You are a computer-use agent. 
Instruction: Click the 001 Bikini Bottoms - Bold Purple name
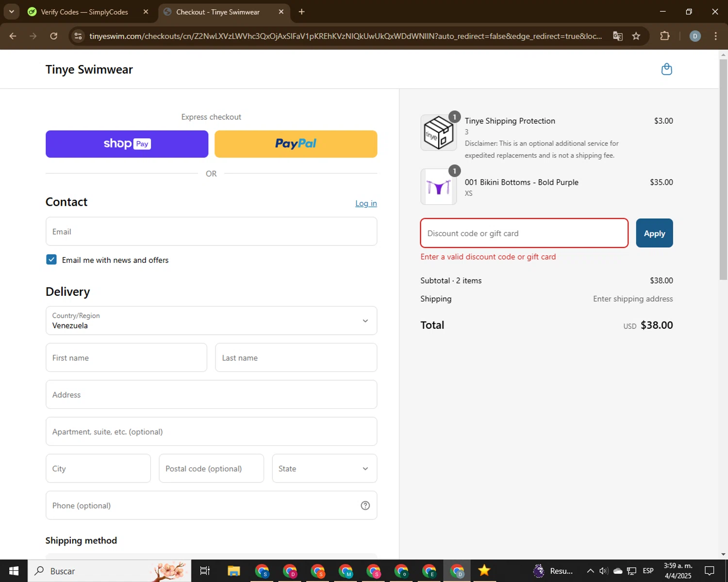point(522,182)
